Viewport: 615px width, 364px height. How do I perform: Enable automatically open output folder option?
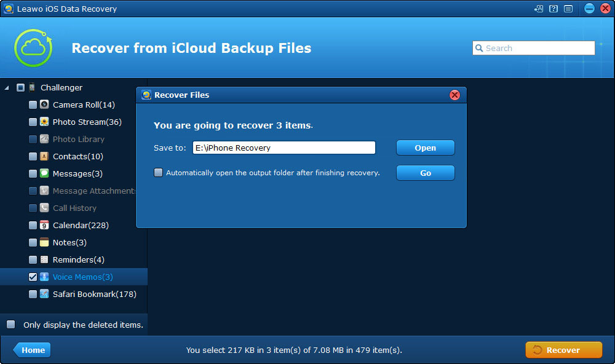pyautogui.click(x=159, y=173)
